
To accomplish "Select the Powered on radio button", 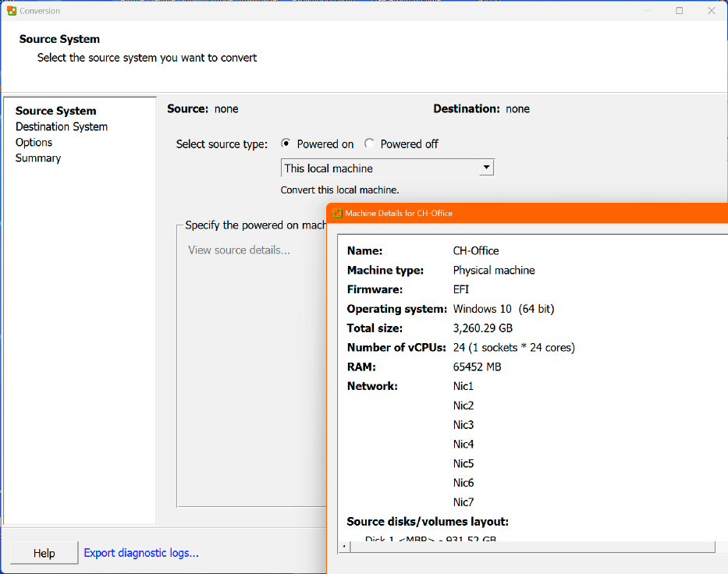I will (286, 143).
